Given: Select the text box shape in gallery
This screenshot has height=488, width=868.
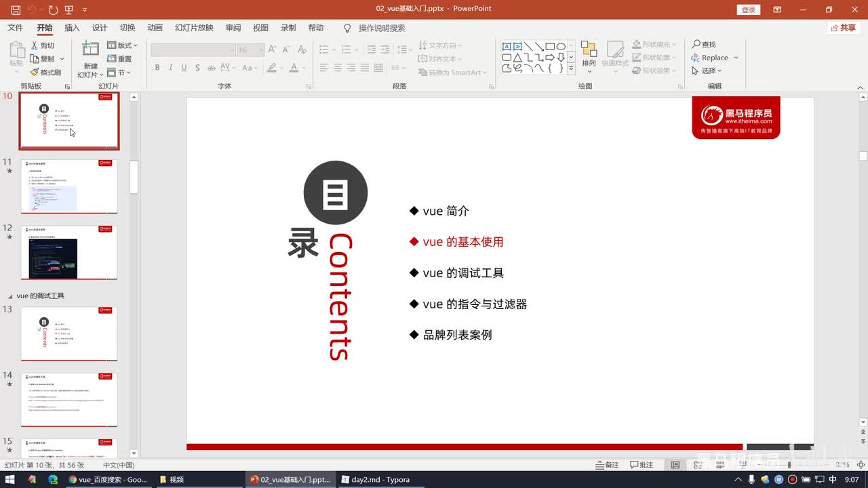Looking at the screenshot, I should pos(507,46).
